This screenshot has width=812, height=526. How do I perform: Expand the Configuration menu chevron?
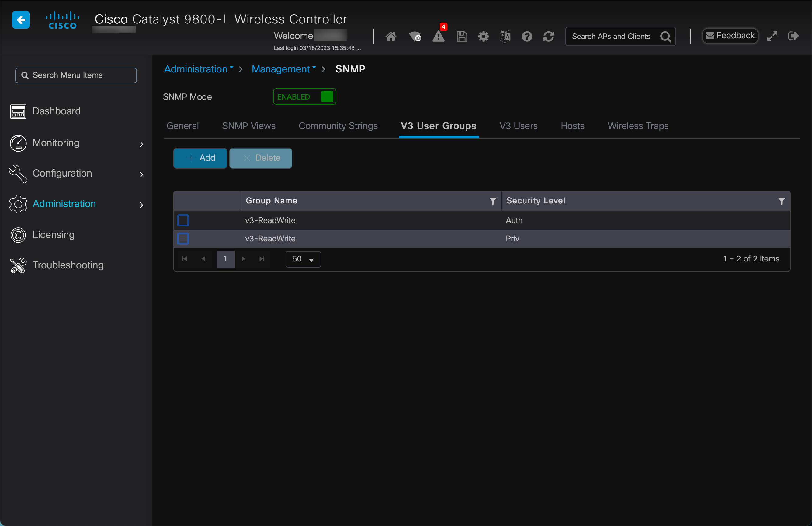point(141,174)
